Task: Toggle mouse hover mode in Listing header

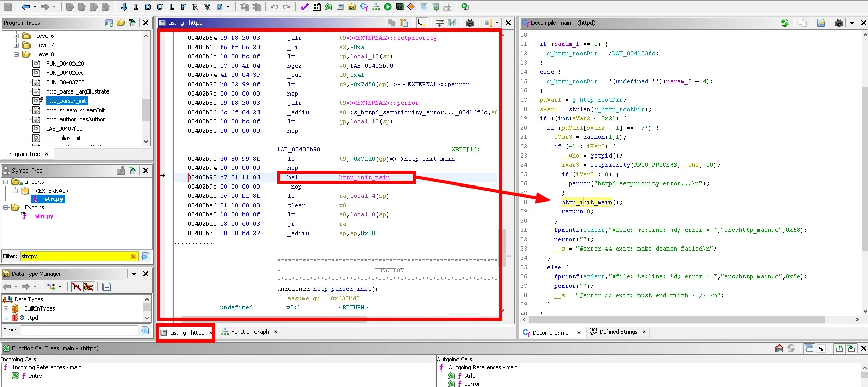Action: click(x=421, y=23)
